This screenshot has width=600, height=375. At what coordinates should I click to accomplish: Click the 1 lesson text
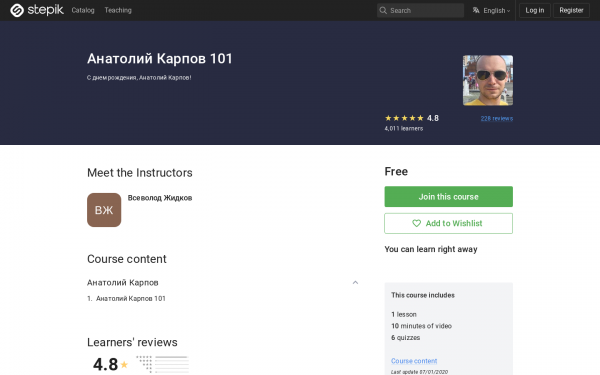coord(404,315)
